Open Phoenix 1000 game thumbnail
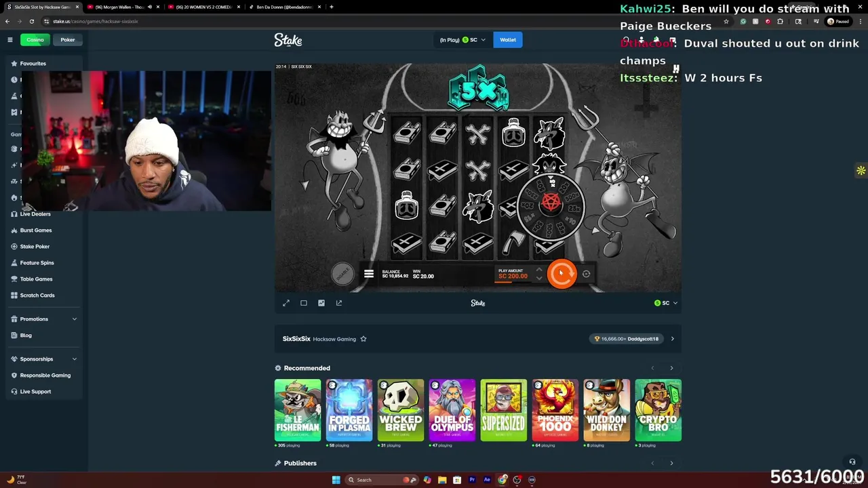Viewport: 868px width, 488px height. click(x=555, y=410)
